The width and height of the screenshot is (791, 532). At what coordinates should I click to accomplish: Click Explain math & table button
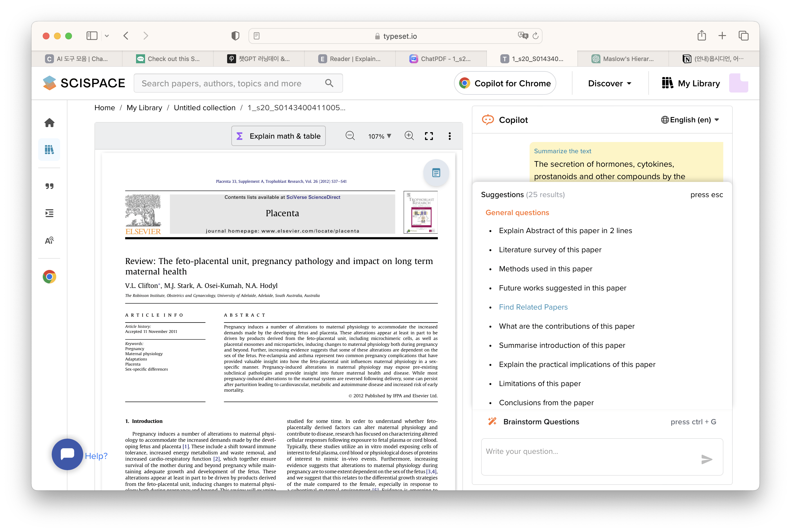(279, 136)
